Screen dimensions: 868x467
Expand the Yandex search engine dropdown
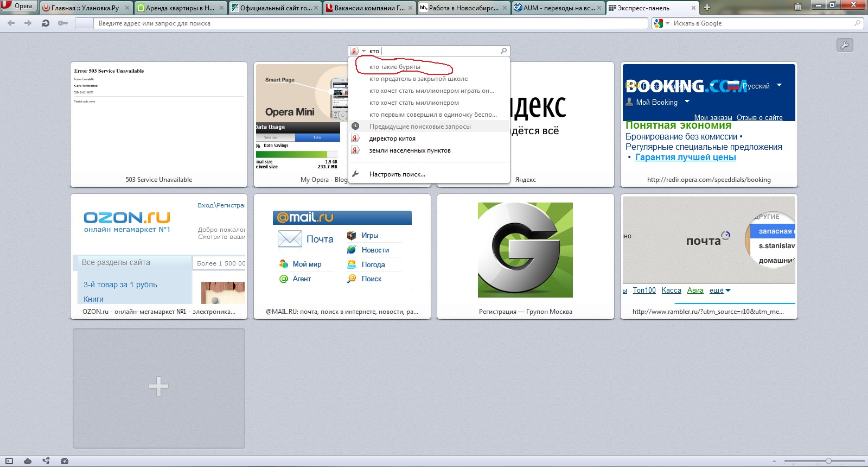pos(357,51)
